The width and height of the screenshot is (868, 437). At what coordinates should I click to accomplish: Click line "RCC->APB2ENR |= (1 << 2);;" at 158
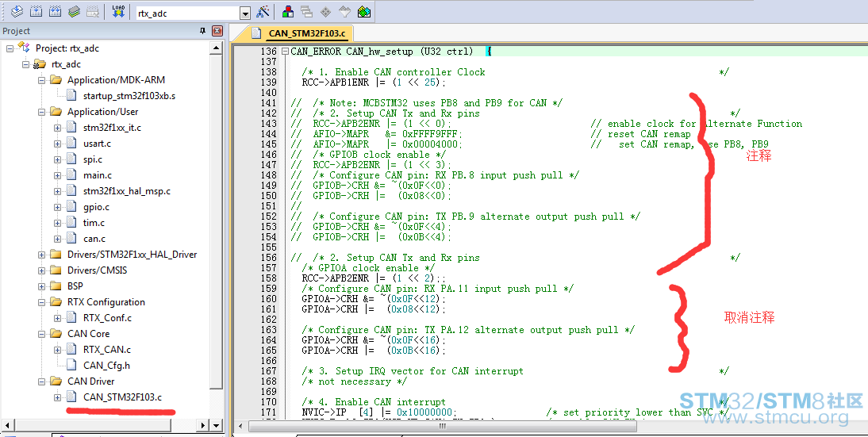[x=373, y=278]
